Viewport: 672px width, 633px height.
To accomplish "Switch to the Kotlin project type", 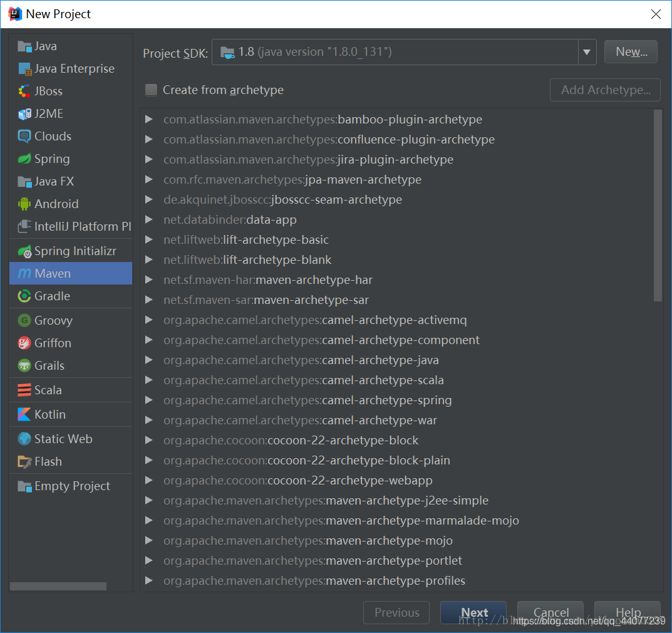I will 71,415.
